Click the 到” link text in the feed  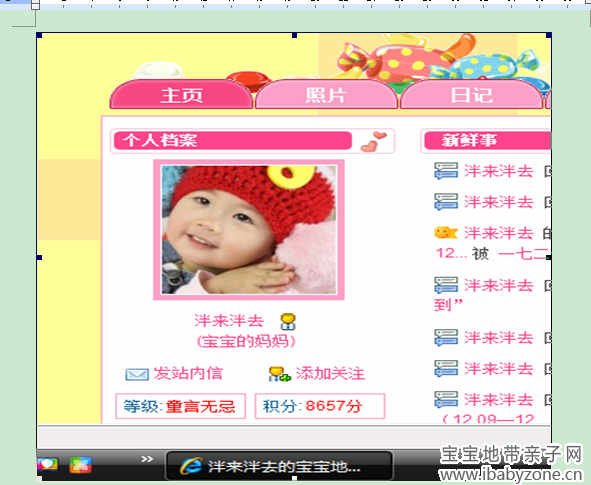(x=448, y=305)
